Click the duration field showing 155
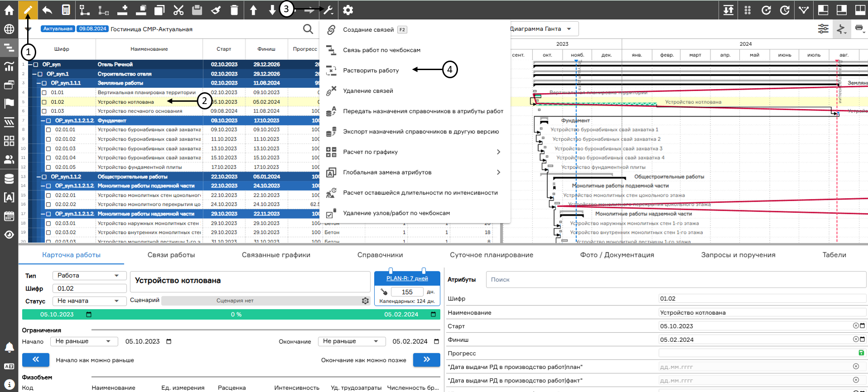 [407, 292]
